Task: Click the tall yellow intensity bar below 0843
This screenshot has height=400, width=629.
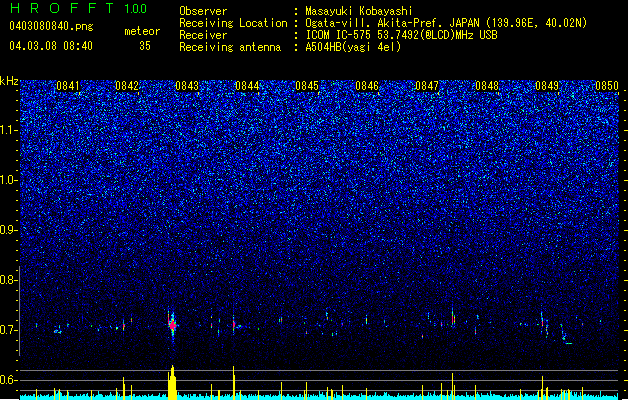Action: point(172,382)
